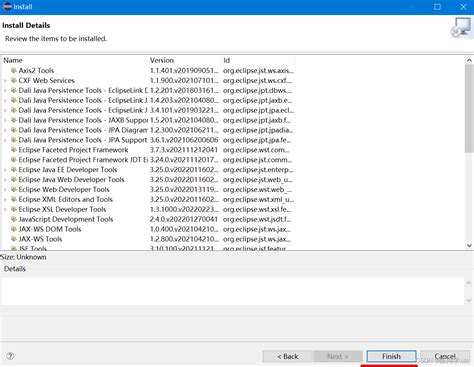Click the Axis2 Tools feature icon
Viewport: 474px width, 367px height.
pyautogui.click(x=14, y=70)
